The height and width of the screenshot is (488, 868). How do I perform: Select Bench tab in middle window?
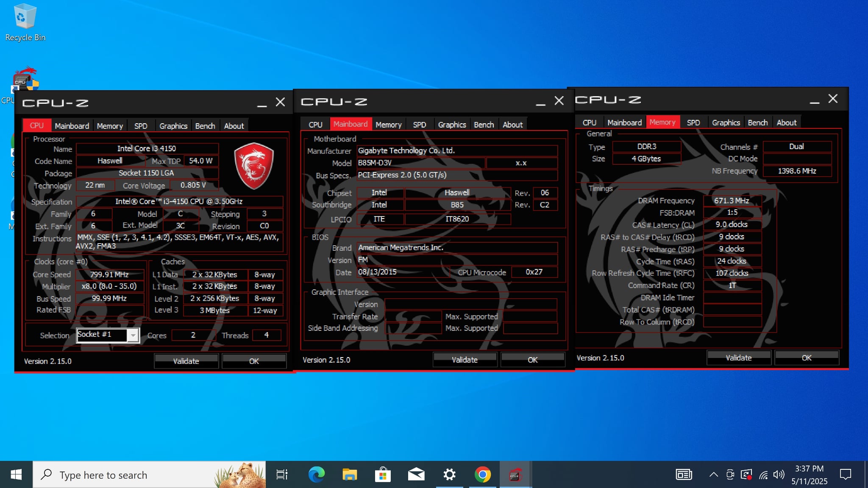pos(484,125)
